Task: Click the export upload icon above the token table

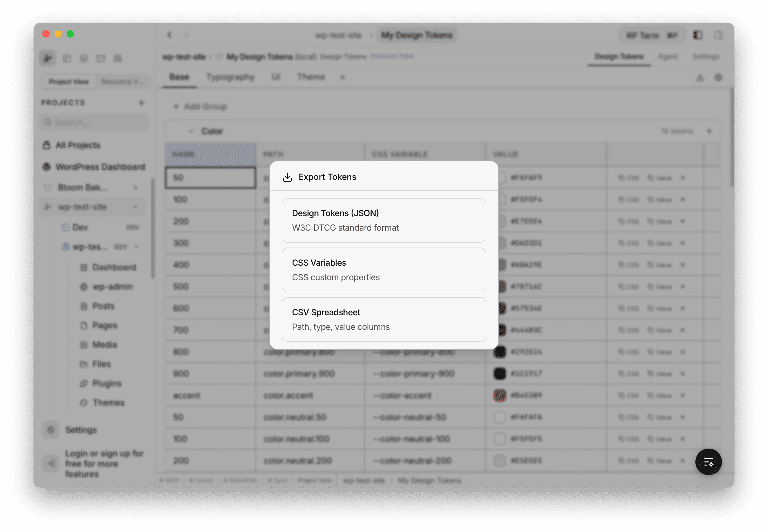Action: tap(700, 77)
